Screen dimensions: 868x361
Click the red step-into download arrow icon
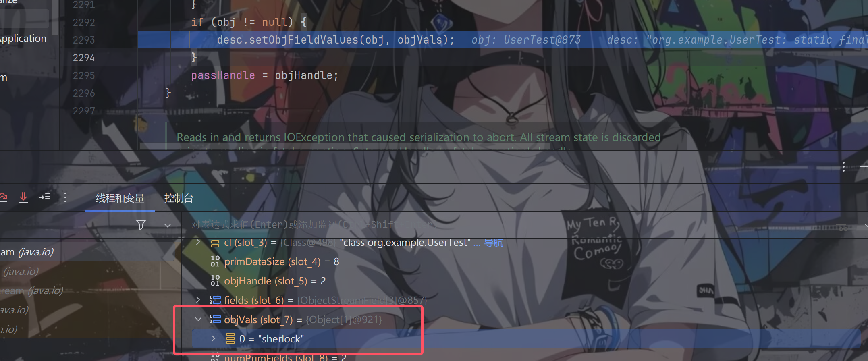click(23, 197)
